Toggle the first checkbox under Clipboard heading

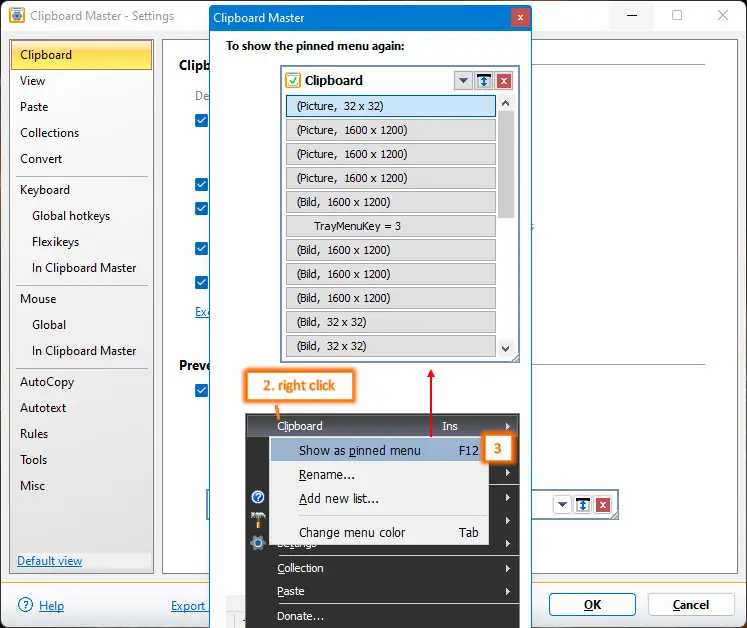coord(202,121)
